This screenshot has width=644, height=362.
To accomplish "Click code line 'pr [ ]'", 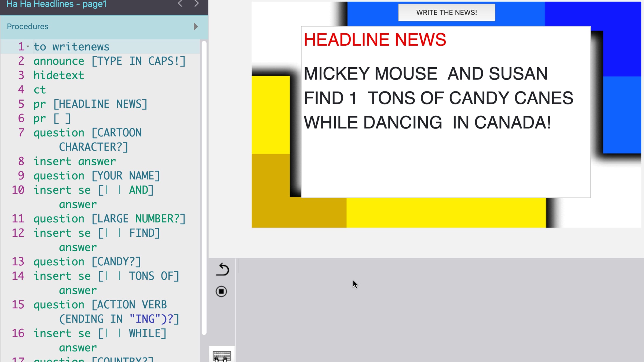I will [x=52, y=118].
